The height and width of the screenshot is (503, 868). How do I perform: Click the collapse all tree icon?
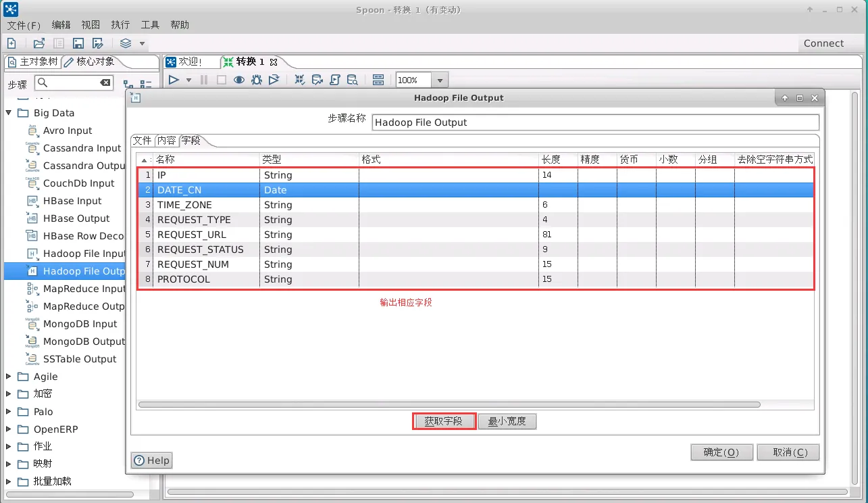click(x=146, y=85)
